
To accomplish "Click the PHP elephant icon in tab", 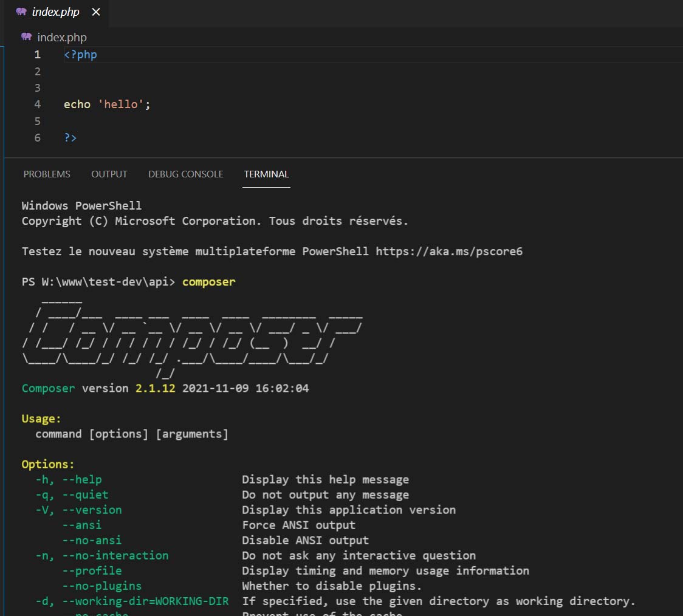I will [21, 12].
